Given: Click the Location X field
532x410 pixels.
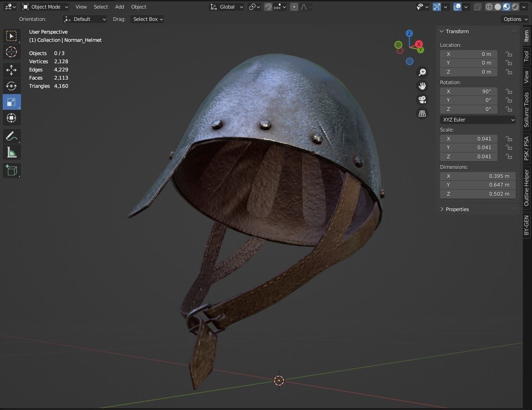Looking at the screenshot, I should click(469, 54).
